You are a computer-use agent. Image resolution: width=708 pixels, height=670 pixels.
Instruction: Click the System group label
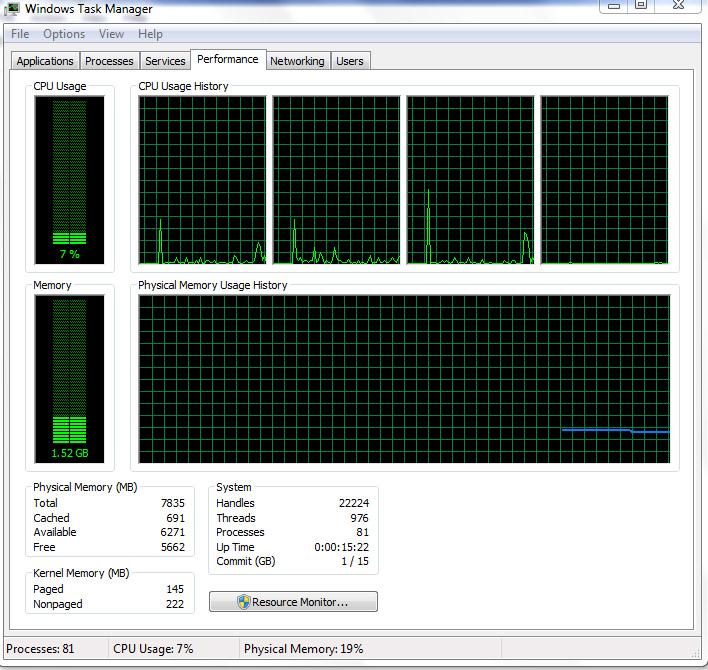click(x=233, y=487)
